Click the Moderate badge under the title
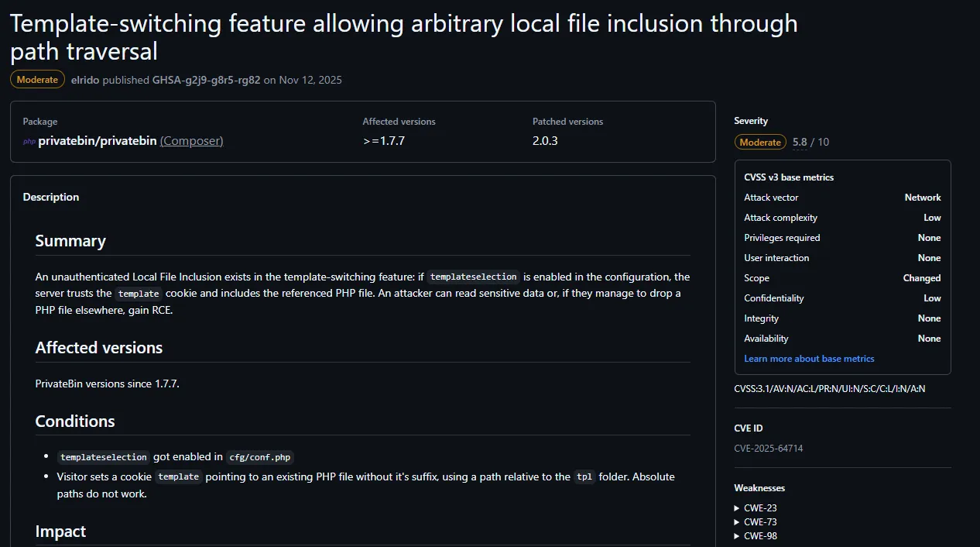The height and width of the screenshot is (547, 980). (x=37, y=80)
